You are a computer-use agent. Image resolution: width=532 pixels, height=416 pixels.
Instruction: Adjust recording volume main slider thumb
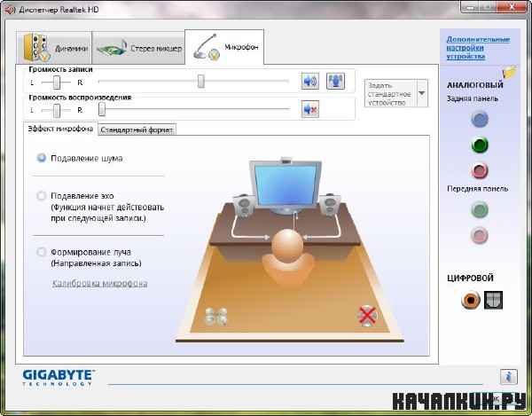point(201,82)
